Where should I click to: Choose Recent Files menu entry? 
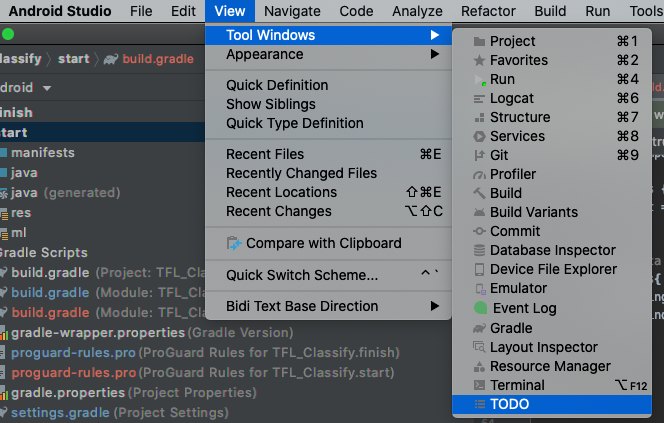[265, 154]
